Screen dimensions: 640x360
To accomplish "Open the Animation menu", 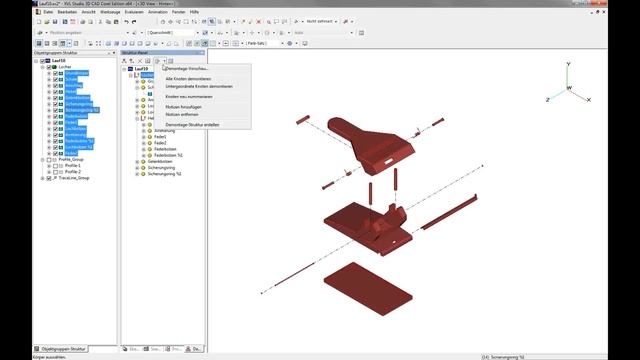I will pyautogui.click(x=158, y=12).
